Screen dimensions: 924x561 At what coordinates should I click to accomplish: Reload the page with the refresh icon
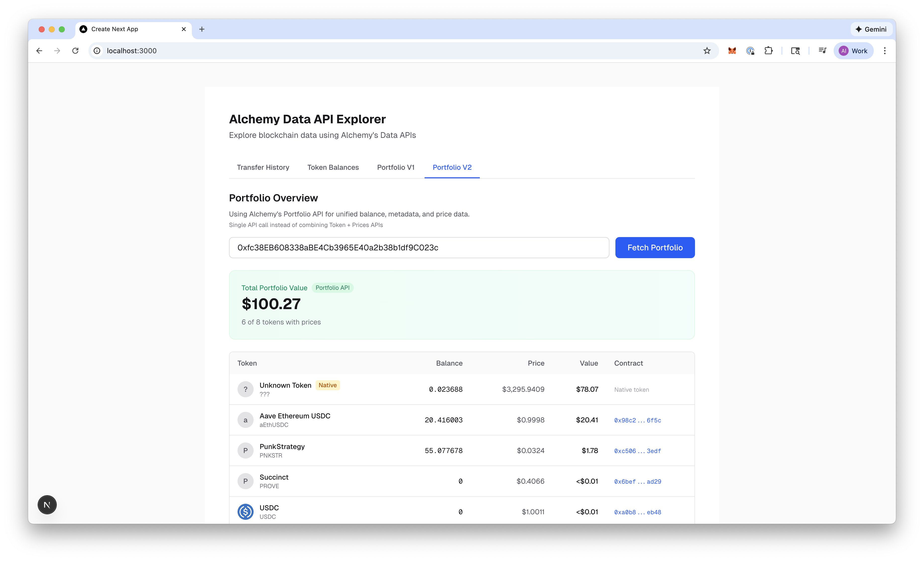(x=75, y=51)
